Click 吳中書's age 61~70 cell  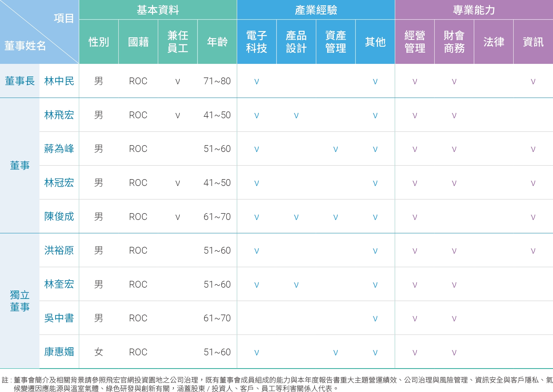coord(217,318)
